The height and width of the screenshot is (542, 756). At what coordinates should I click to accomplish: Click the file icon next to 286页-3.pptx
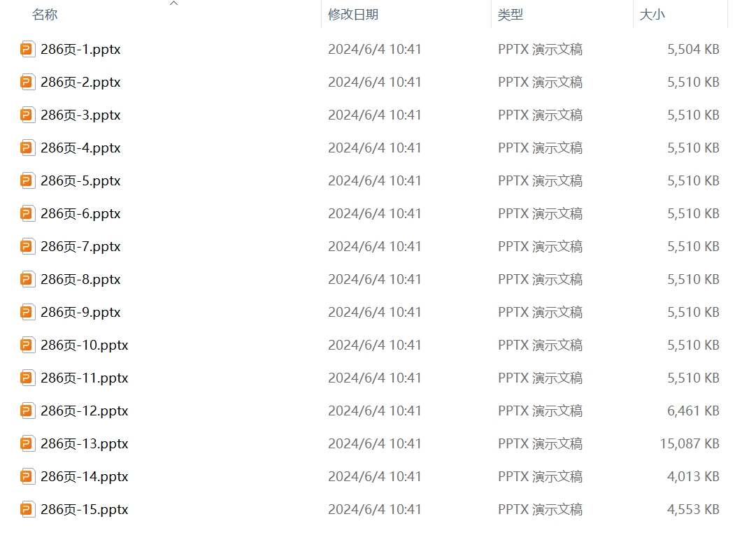point(27,115)
